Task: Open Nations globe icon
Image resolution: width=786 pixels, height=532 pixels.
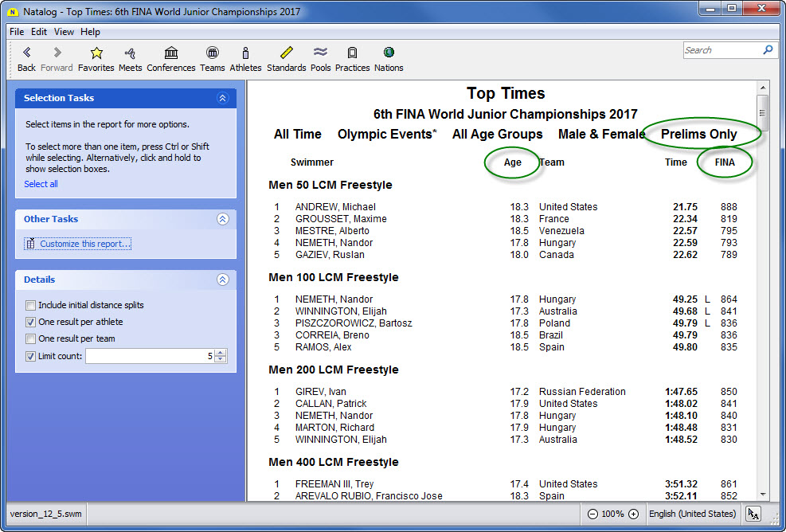Action: pos(389,53)
